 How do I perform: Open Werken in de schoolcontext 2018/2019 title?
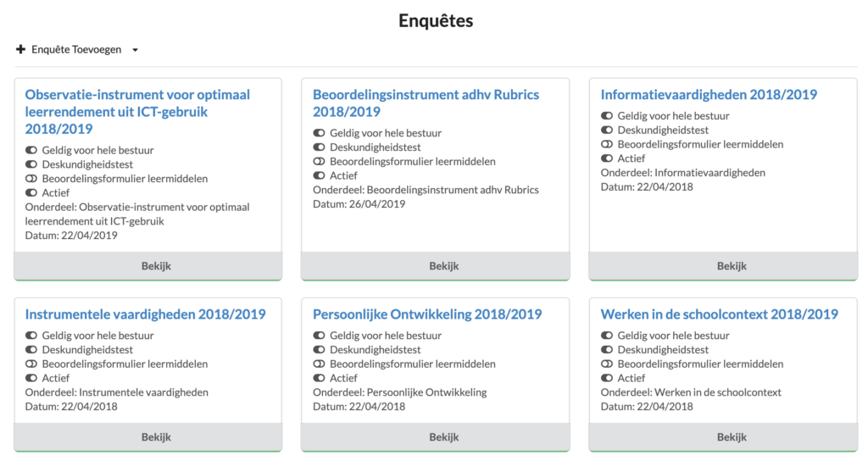click(719, 314)
